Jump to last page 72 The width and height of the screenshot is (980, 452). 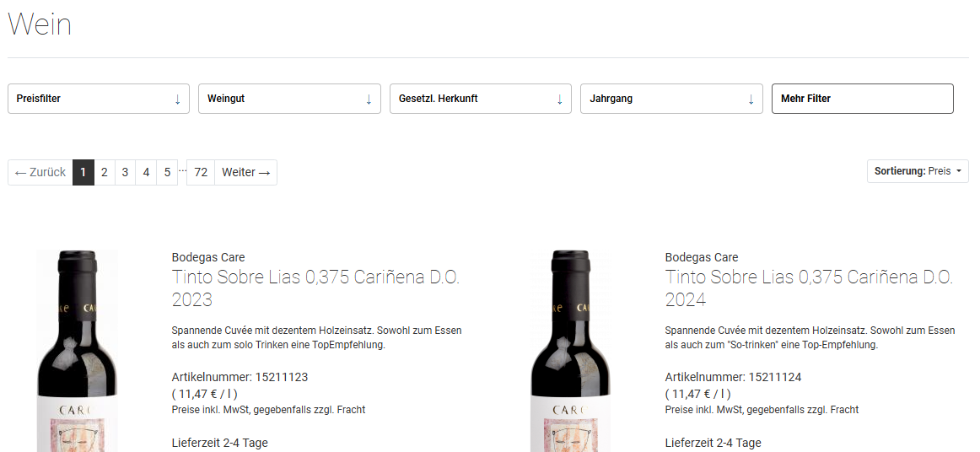201,172
